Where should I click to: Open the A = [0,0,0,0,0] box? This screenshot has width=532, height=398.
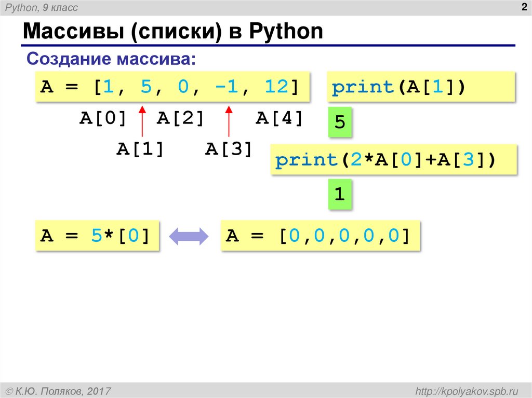click(x=320, y=235)
